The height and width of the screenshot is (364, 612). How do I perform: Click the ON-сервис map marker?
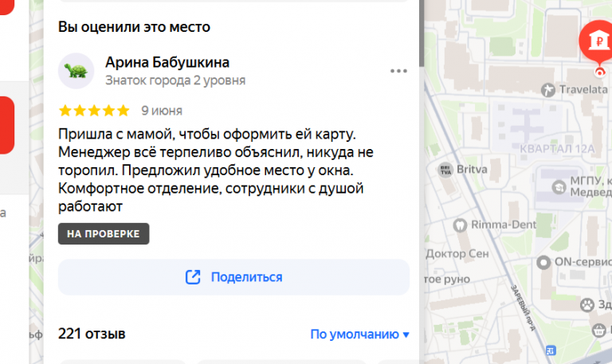click(x=543, y=262)
